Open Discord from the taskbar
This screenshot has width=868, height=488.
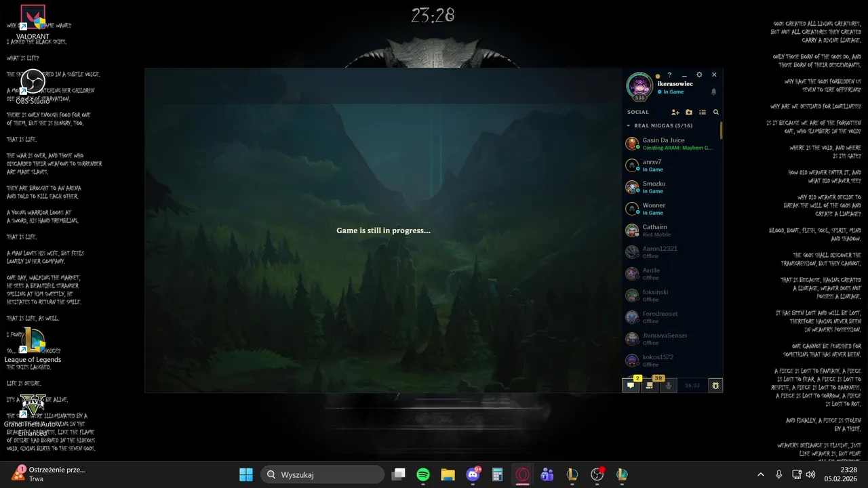tap(473, 474)
